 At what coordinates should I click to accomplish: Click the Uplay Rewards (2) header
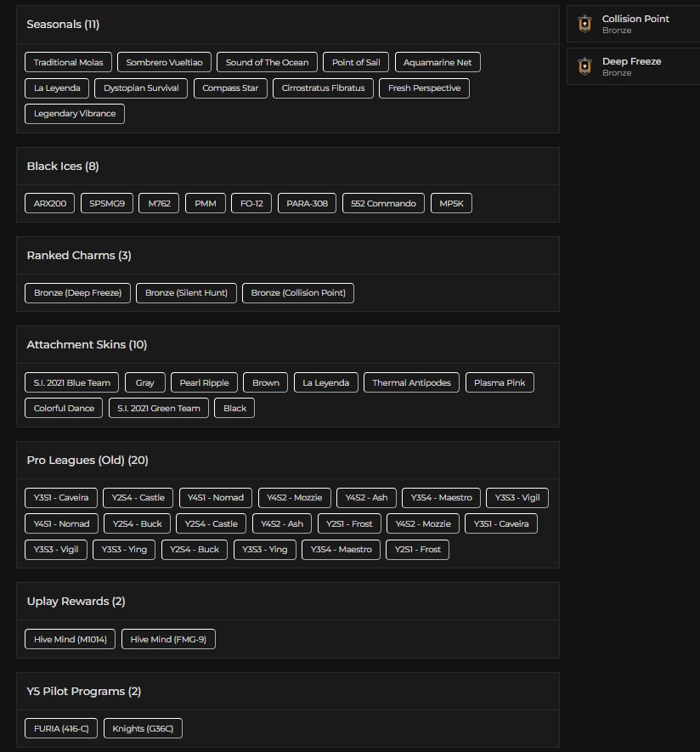(x=76, y=602)
